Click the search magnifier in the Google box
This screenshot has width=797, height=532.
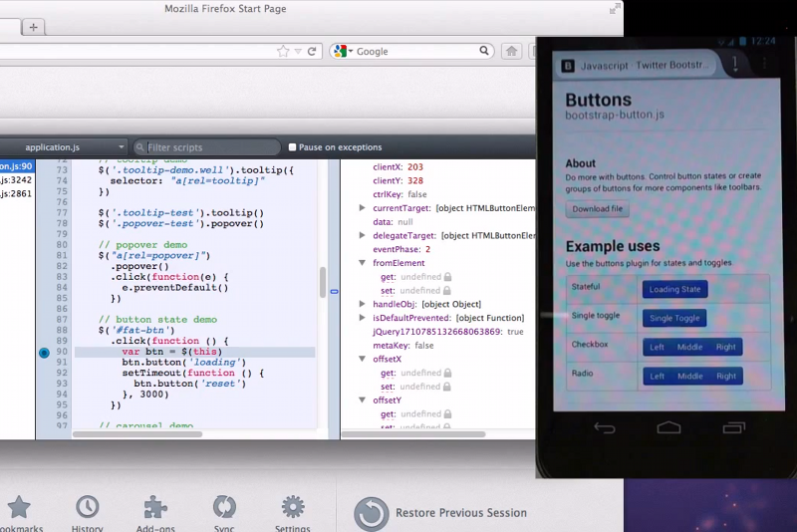[x=484, y=50]
